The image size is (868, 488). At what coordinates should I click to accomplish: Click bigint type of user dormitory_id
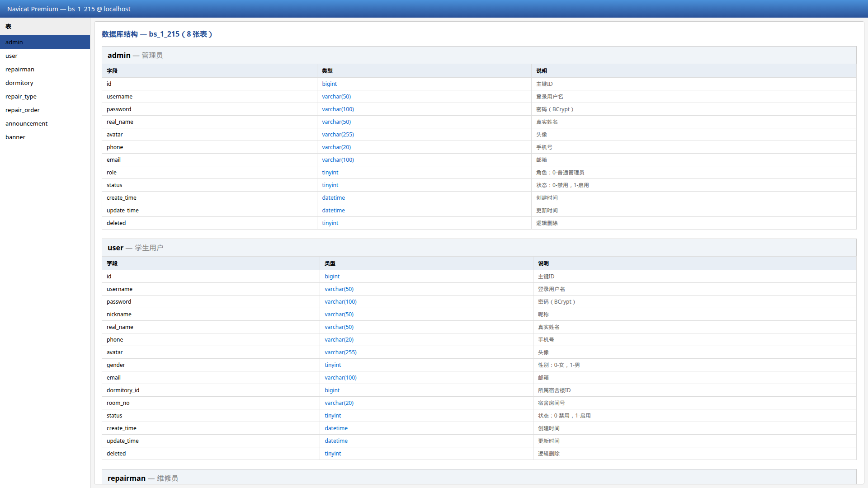tap(332, 390)
